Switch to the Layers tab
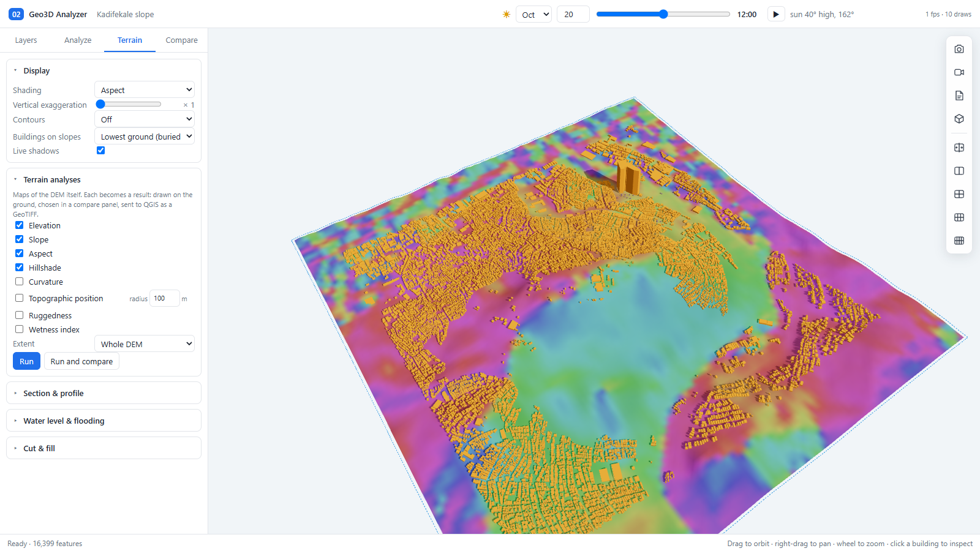The width and height of the screenshot is (980, 551). coord(26,40)
